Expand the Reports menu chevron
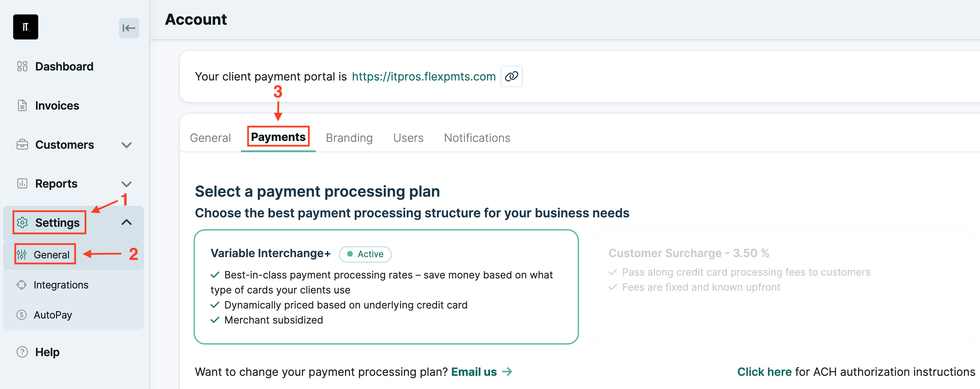This screenshot has height=389, width=980. (126, 184)
